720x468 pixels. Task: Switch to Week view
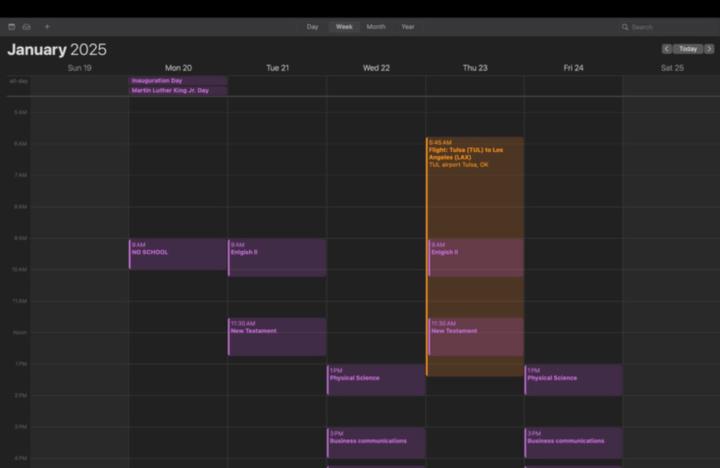click(x=344, y=27)
